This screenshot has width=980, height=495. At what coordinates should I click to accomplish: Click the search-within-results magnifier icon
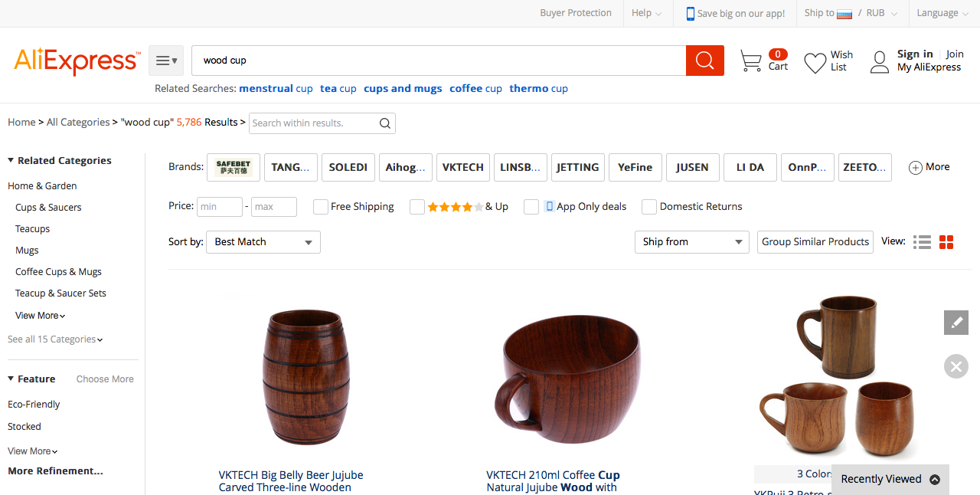[x=385, y=123]
